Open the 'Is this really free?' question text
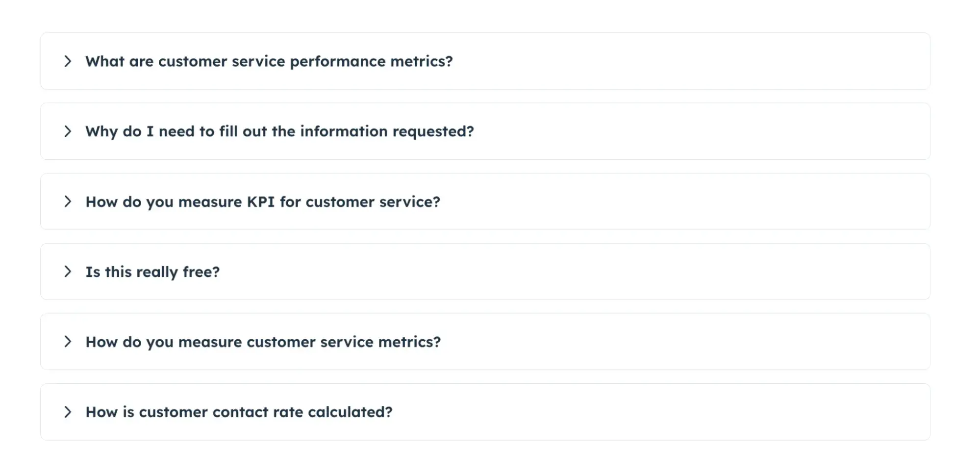This screenshot has width=980, height=474. click(x=152, y=272)
